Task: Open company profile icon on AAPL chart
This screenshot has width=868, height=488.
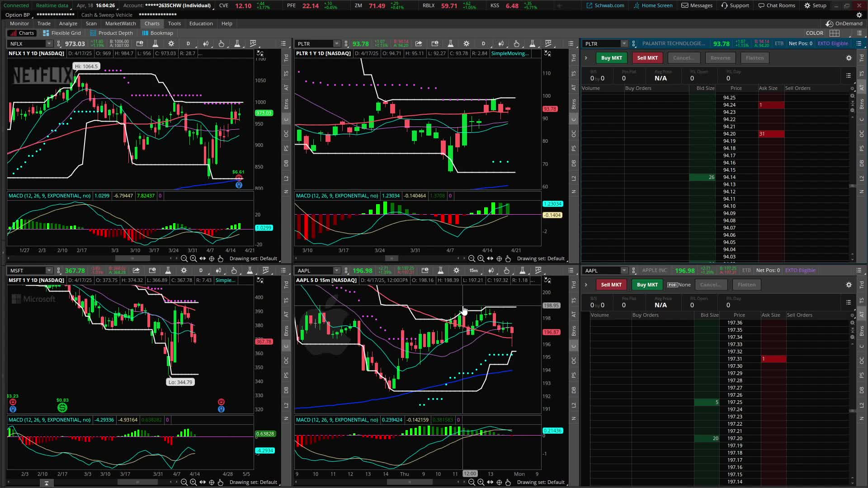Action: pos(425,271)
